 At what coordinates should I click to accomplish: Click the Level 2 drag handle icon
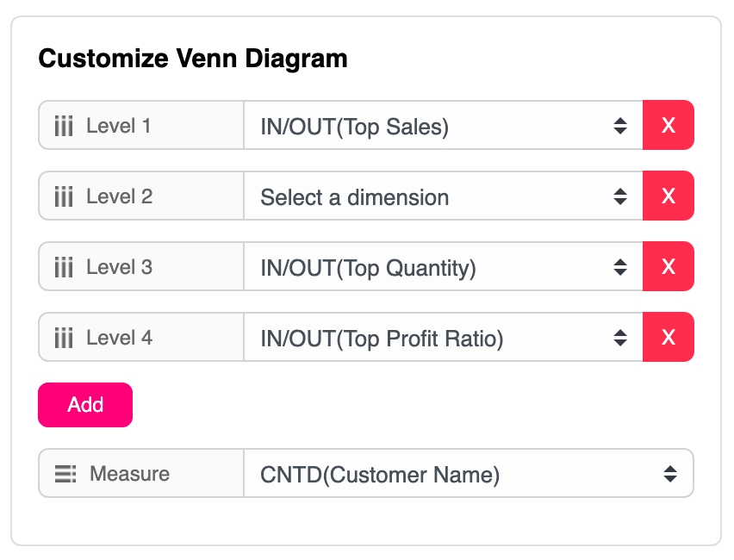click(x=64, y=197)
